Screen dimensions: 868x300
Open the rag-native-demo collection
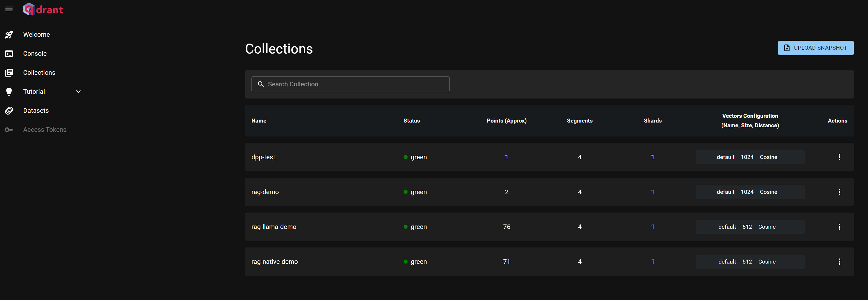274,262
